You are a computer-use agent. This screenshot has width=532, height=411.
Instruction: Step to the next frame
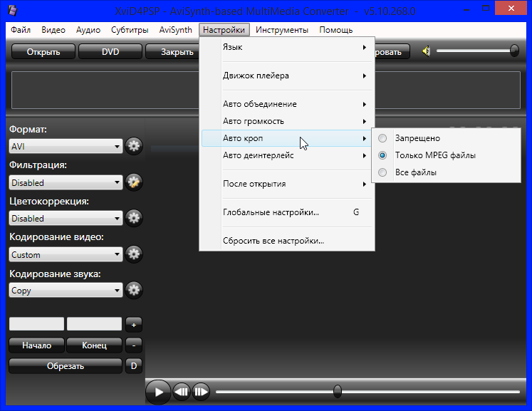(x=201, y=391)
